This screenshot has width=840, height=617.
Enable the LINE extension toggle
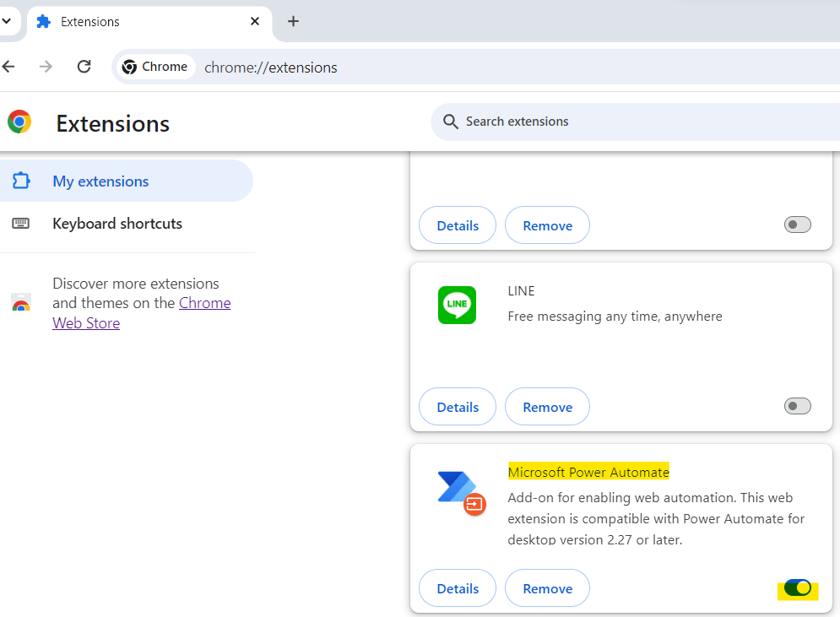797,407
